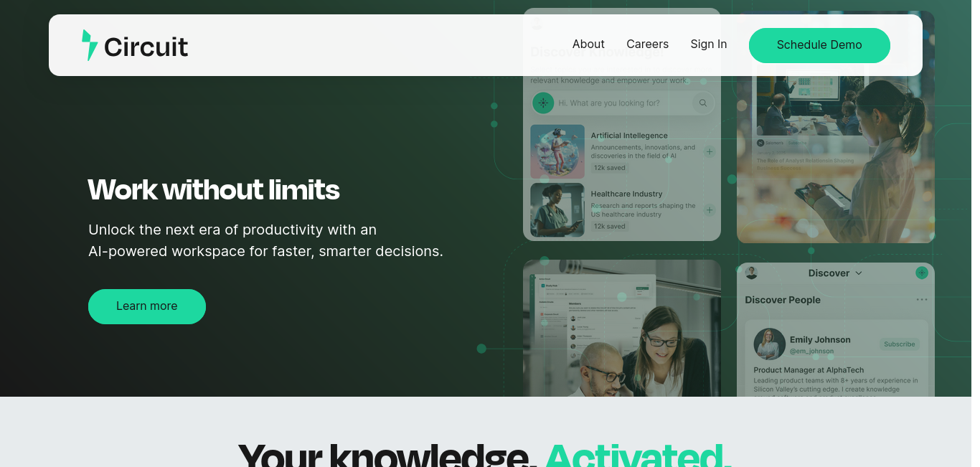Click the two colleagues with glasses photo
980x467 pixels.
pos(622,329)
